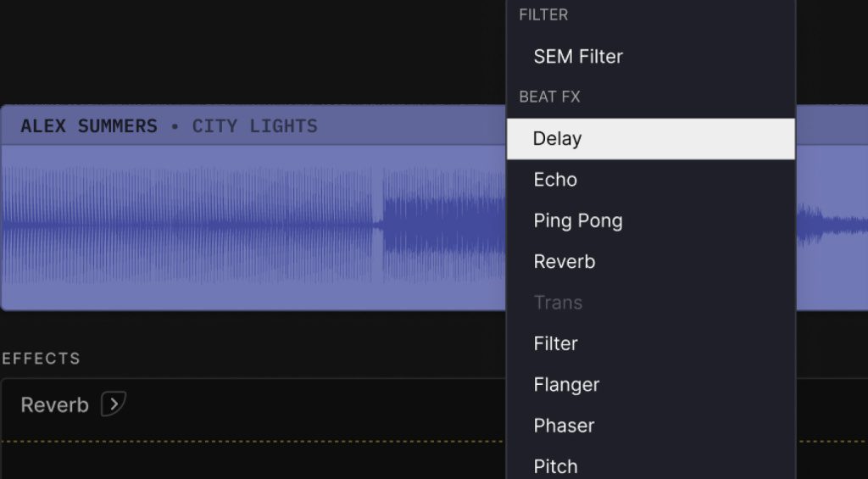Screen dimensions: 868x479
Task: Click the EFFECTS section heading
Action: pyautogui.click(x=41, y=359)
